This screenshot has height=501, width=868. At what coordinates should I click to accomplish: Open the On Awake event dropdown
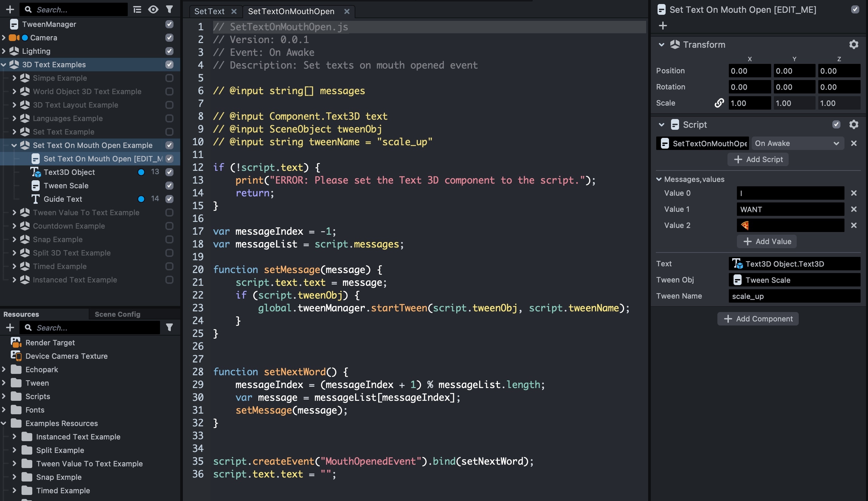point(797,143)
